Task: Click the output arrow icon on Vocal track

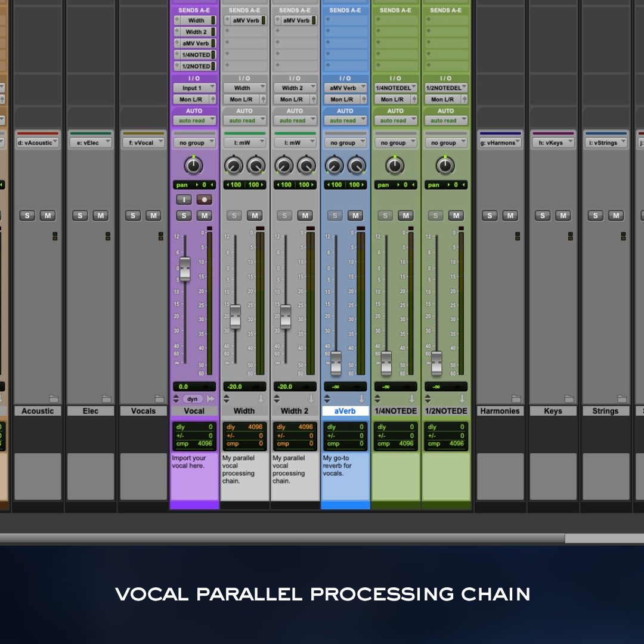Action: tap(210, 398)
